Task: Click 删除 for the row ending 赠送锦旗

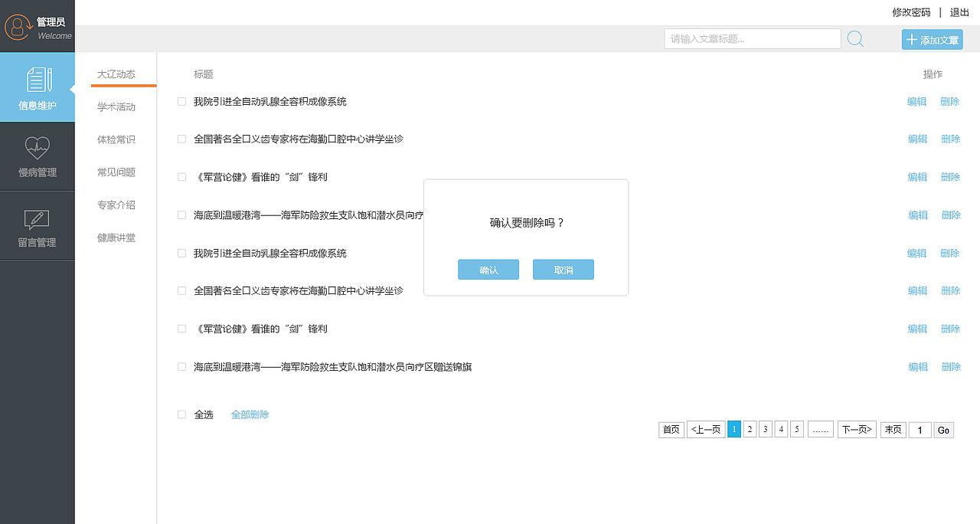Action: tap(951, 367)
